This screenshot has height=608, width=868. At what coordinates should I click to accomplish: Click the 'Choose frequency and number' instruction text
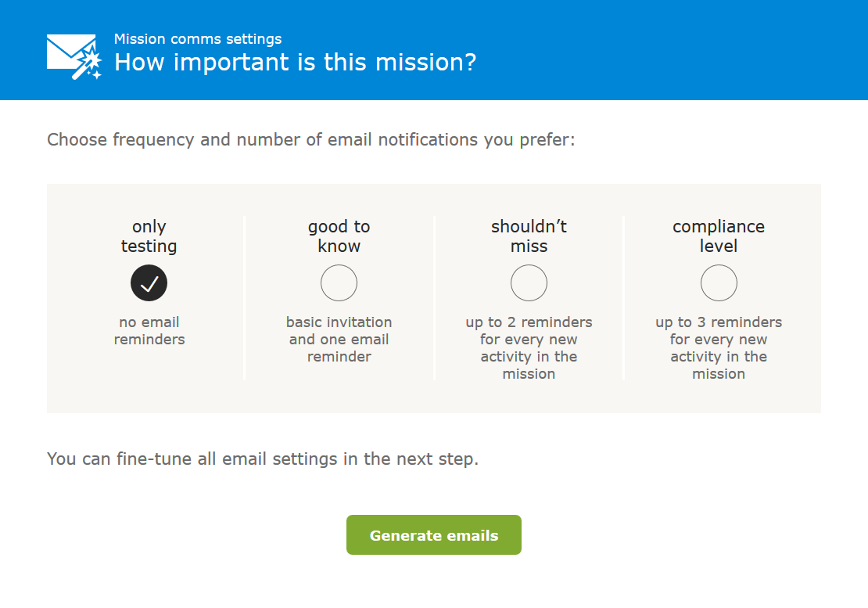[311, 139]
